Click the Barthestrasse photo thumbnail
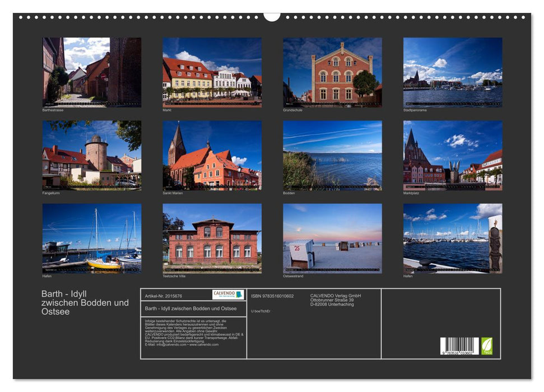 (90, 71)
